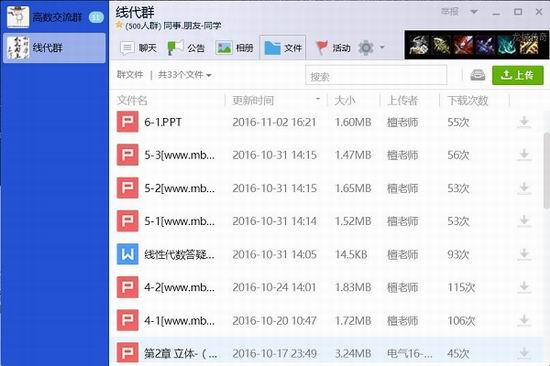Click uploader 电气16-...
550x366 pixels.
(x=409, y=353)
